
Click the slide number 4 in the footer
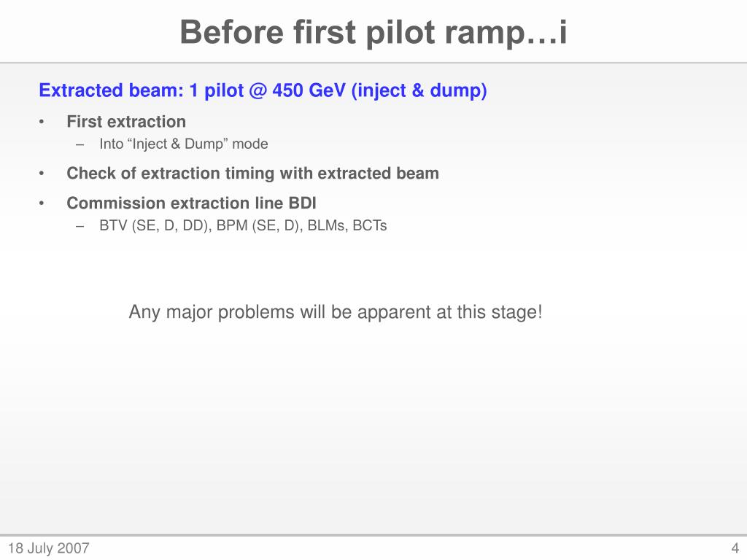(735, 548)
